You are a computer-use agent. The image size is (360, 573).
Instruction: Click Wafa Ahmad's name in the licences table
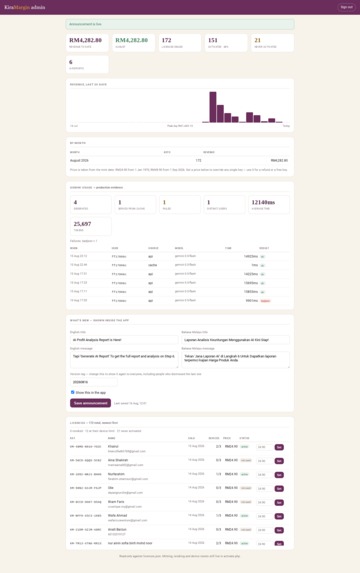(117, 516)
